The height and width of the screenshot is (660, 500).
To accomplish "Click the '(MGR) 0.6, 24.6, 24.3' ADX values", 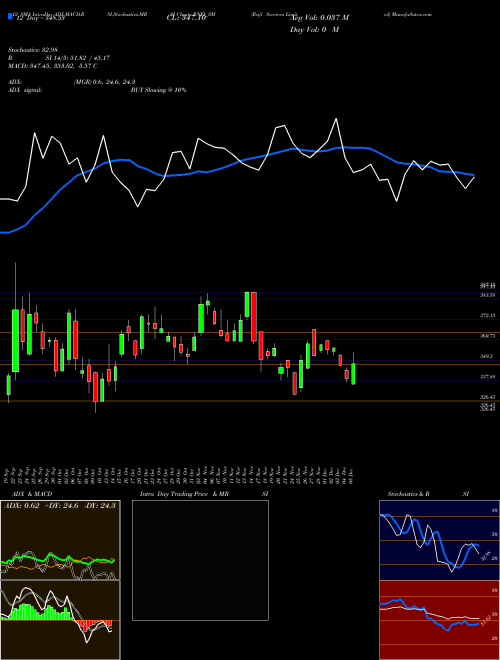I will (104, 82).
